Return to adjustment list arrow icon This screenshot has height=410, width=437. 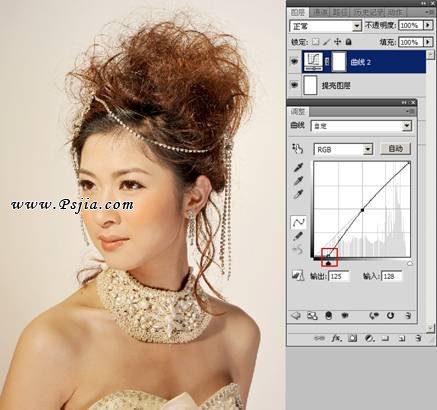tap(296, 315)
